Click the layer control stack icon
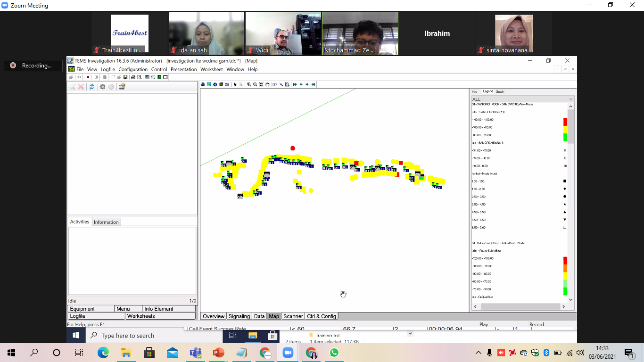This screenshot has width=644, height=362. [221, 85]
